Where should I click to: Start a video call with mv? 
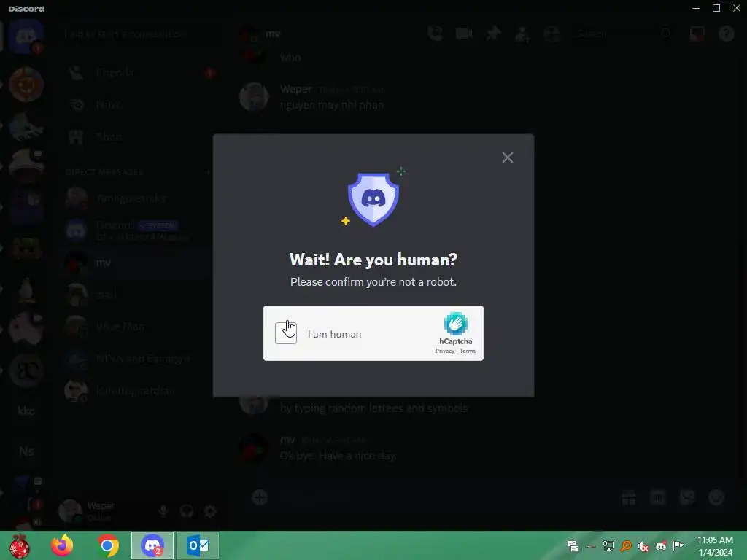pos(463,34)
